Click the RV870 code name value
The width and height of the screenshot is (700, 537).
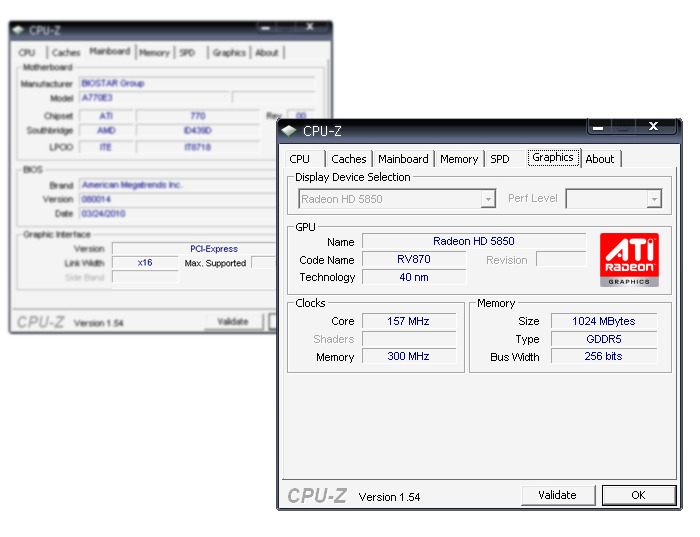[x=414, y=259]
